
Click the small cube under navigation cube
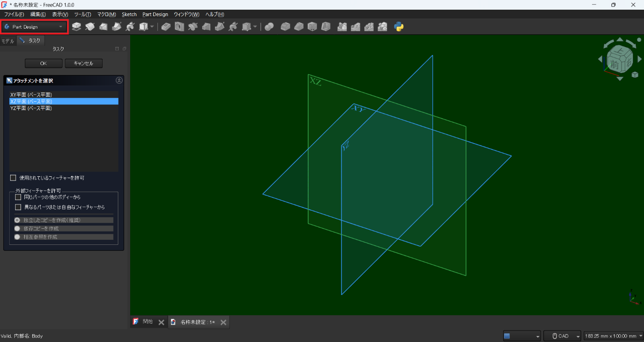click(x=635, y=75)
